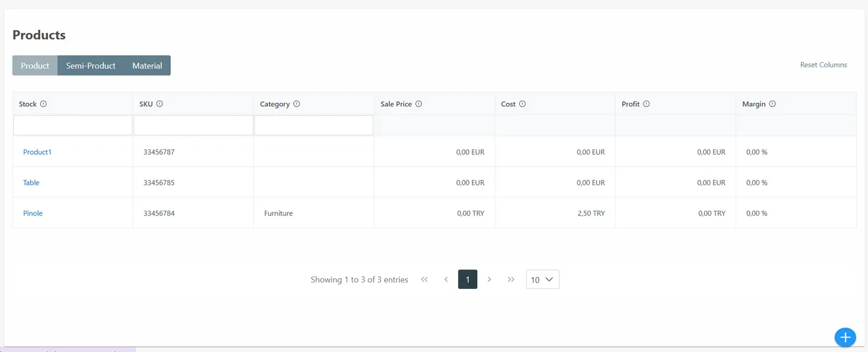This screenshot has width=868, height=352.
Task: Focus the SKU filter input
Action: coord(194,125)
